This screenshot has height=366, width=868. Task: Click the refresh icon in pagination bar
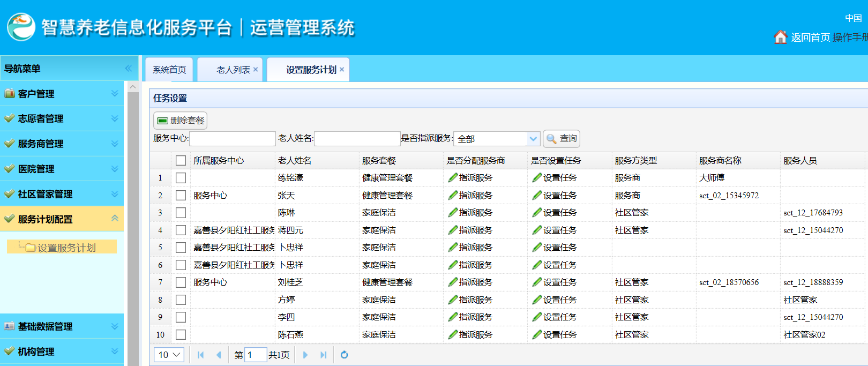[x=344, y=355]
